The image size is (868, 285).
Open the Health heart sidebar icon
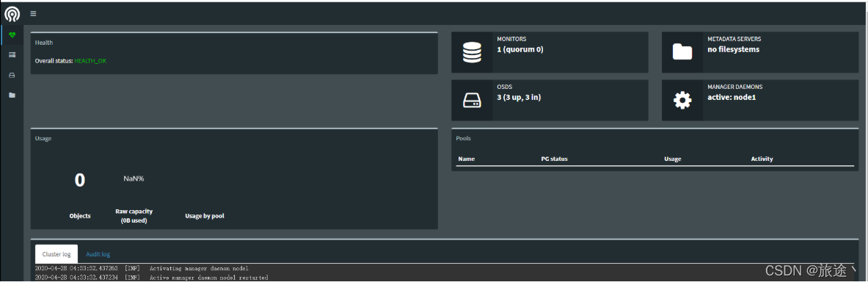pyautogui.click(x=12, y=35)
